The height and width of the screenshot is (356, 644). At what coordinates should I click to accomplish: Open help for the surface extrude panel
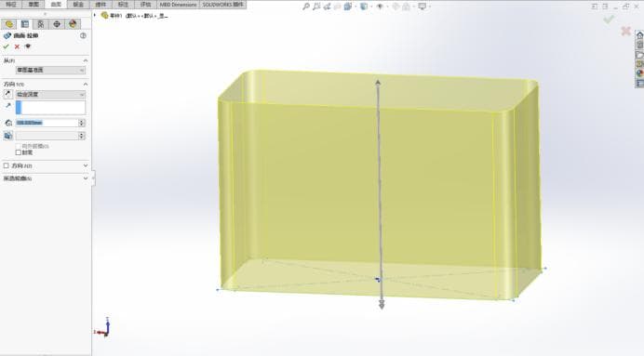(83, 35)
